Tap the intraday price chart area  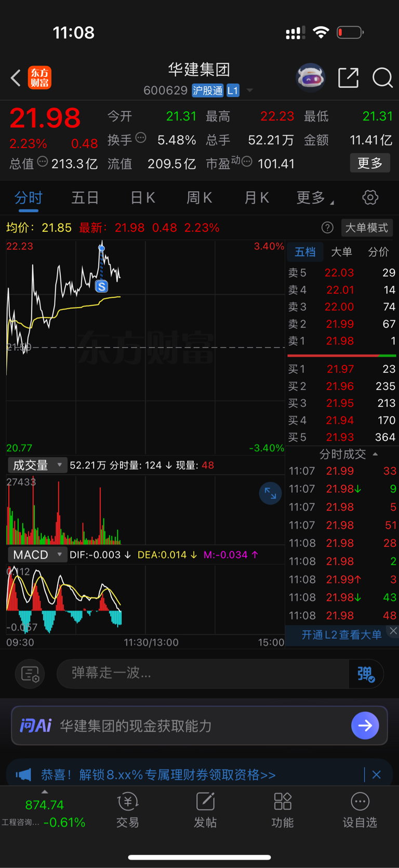pos(145,347)
